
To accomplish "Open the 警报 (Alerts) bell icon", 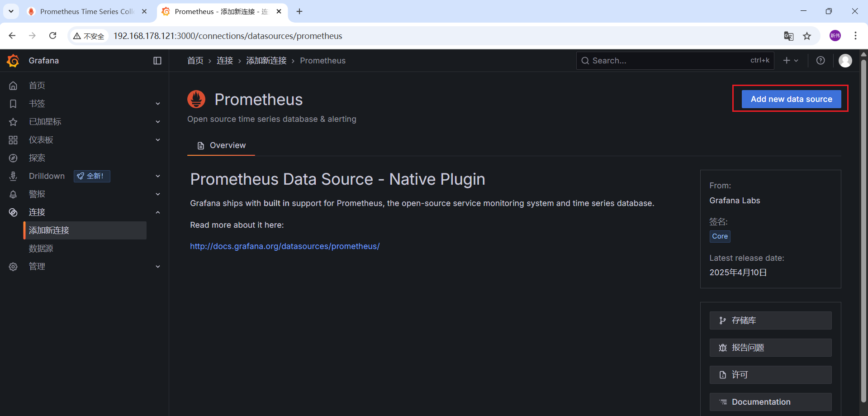I will coord(13,194).
